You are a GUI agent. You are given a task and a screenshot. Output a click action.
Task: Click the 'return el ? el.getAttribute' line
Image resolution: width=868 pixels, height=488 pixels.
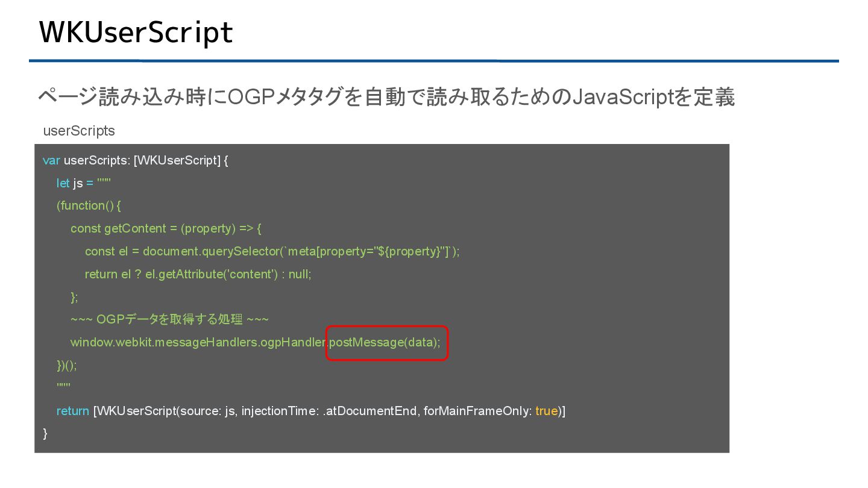(x=198, y=274)
